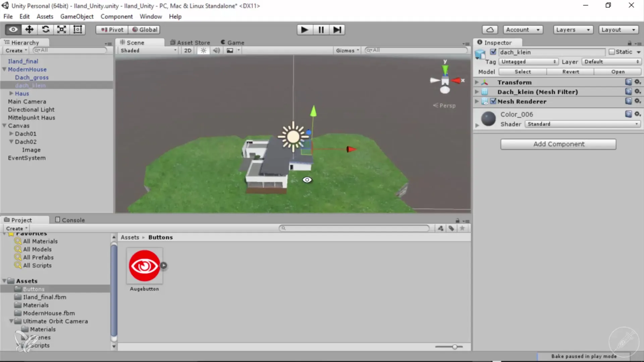The height and width of the screenshot is (362, 644).
Task: Click the Color_006 material preview sphere
Action: [x=488, y=119]
